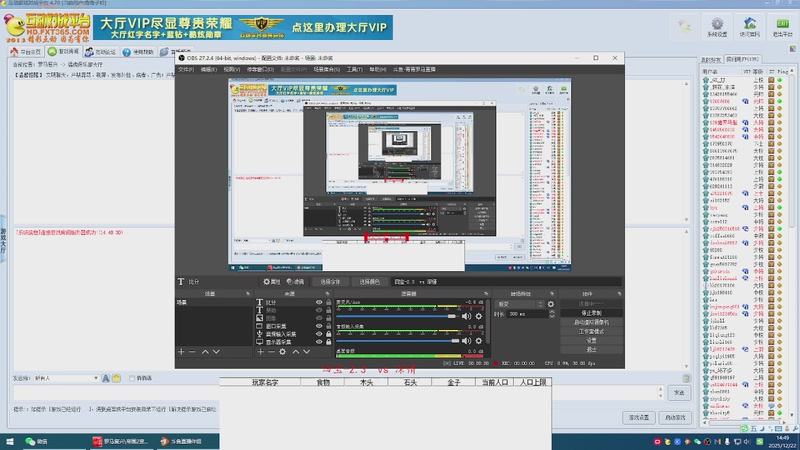Move scene down arrow
Screen dimensions: 800x450
pyautogui.click(x=216, y=352)
